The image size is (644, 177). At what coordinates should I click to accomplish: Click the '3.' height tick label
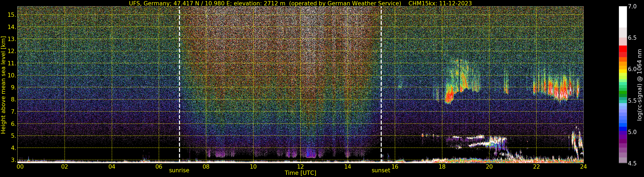[x=14, y=160]
